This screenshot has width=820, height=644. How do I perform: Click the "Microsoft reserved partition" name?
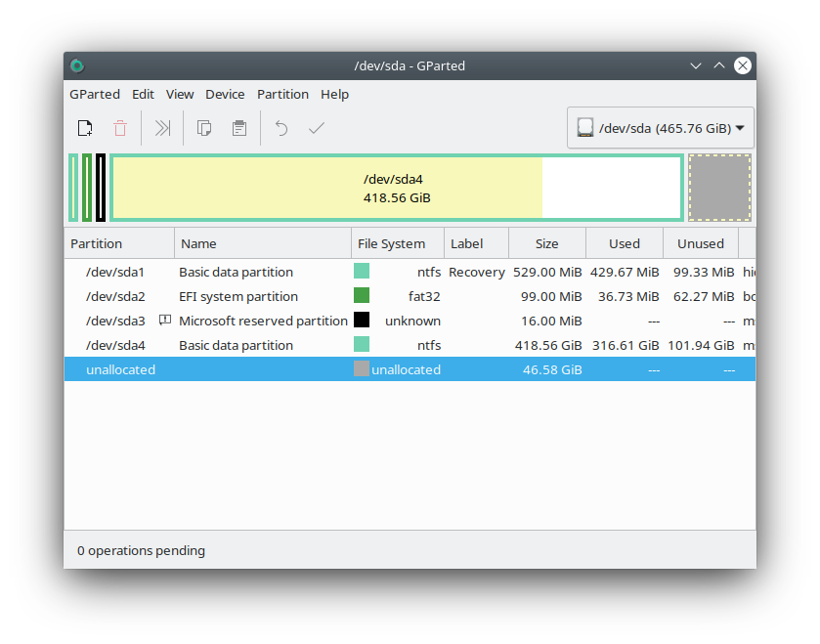263,321
